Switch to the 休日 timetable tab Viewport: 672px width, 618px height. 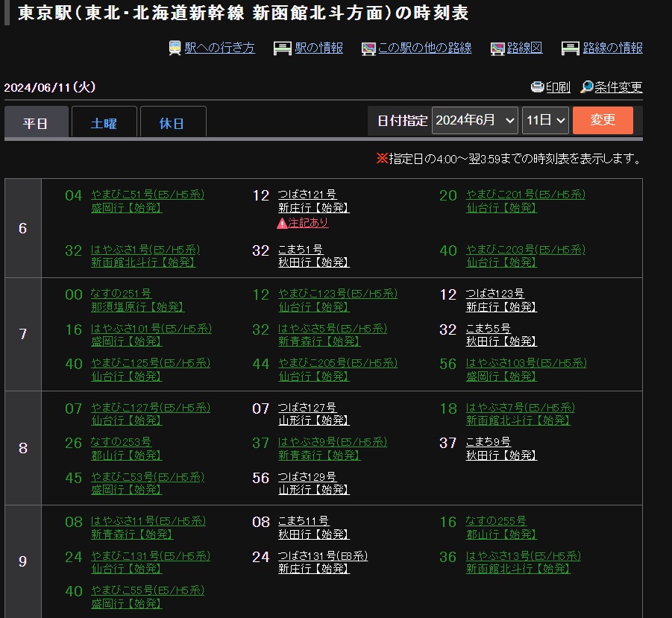172,123
